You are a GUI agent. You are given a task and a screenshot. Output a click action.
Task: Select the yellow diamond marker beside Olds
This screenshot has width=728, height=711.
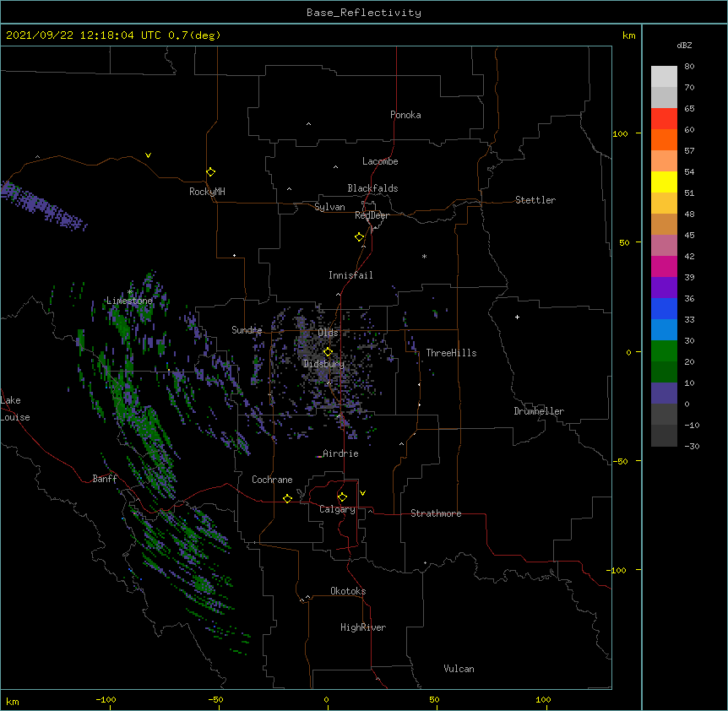coord(328,352)
